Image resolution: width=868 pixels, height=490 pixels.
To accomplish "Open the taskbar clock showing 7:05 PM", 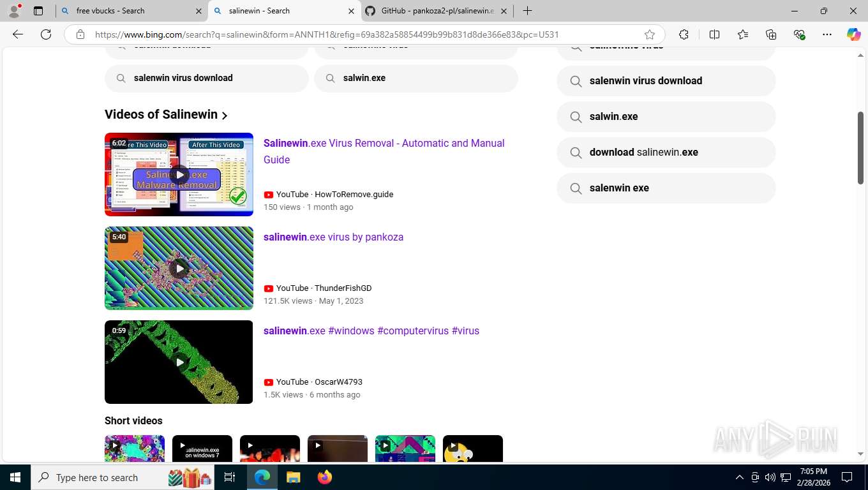I will pos(813,477).
